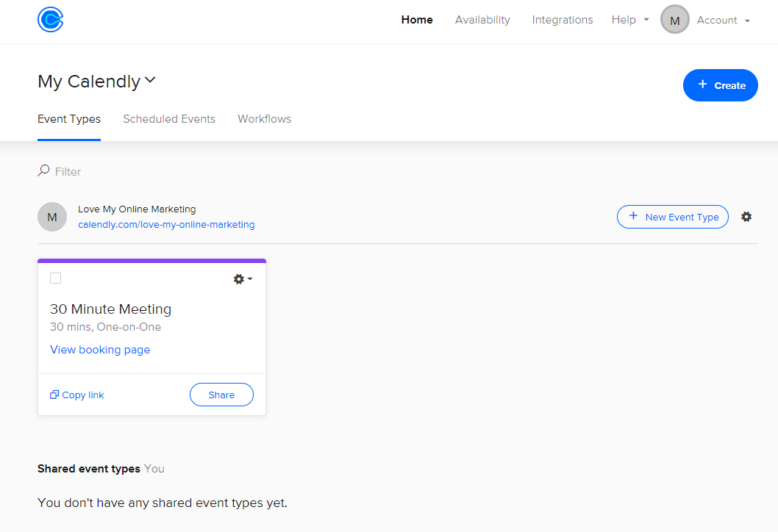
Task: Switch to the Scheduled Events tab
Action: click(169, 119)
